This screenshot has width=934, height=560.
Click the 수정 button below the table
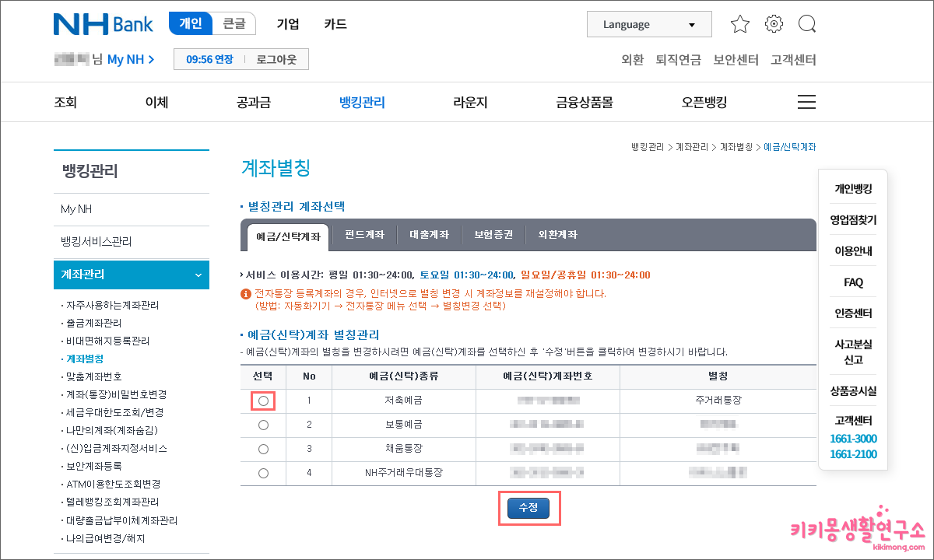click(x=529, y=507)
